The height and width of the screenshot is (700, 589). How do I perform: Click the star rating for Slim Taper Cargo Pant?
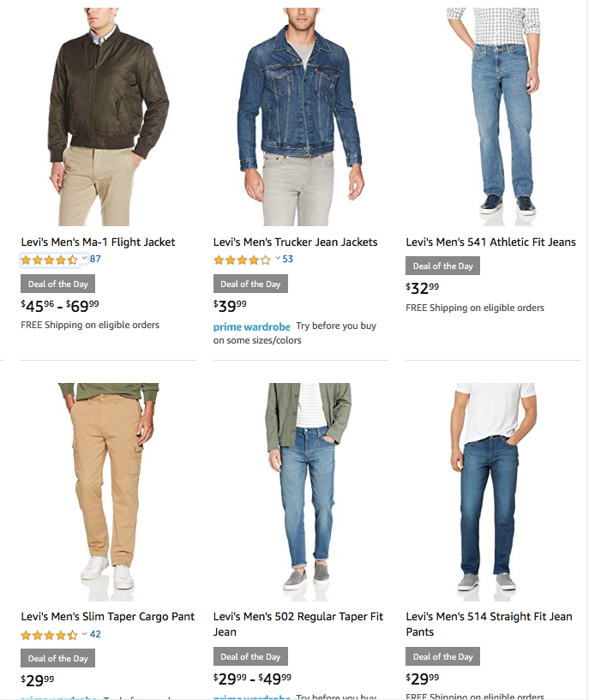(49, 635)
